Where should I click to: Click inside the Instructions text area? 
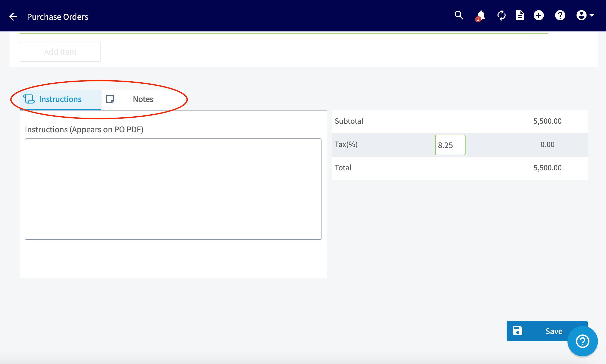click(173, 189)
